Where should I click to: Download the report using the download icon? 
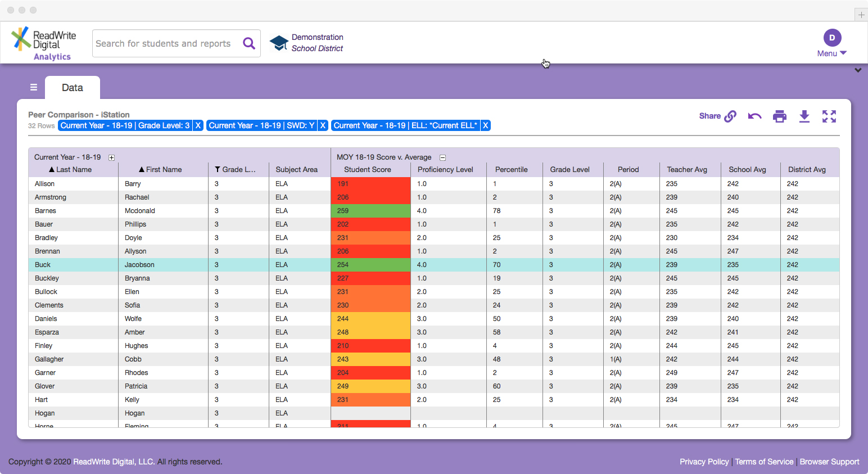[x=804, y=116]
